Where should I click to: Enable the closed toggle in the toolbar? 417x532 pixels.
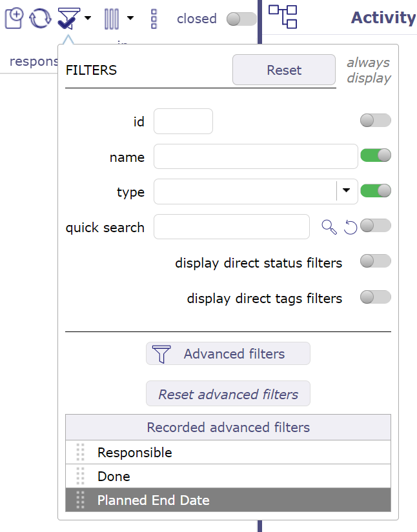(241, 19)
